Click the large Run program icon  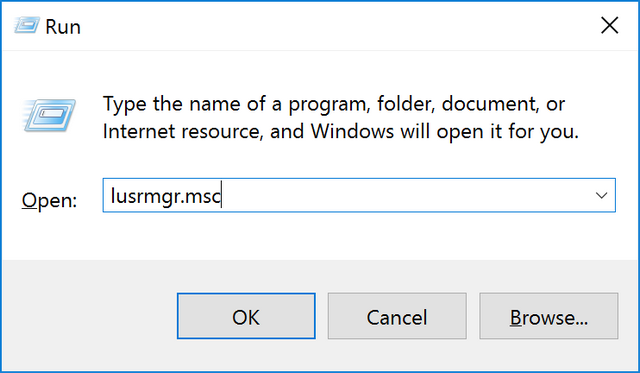tap(49, 115)
